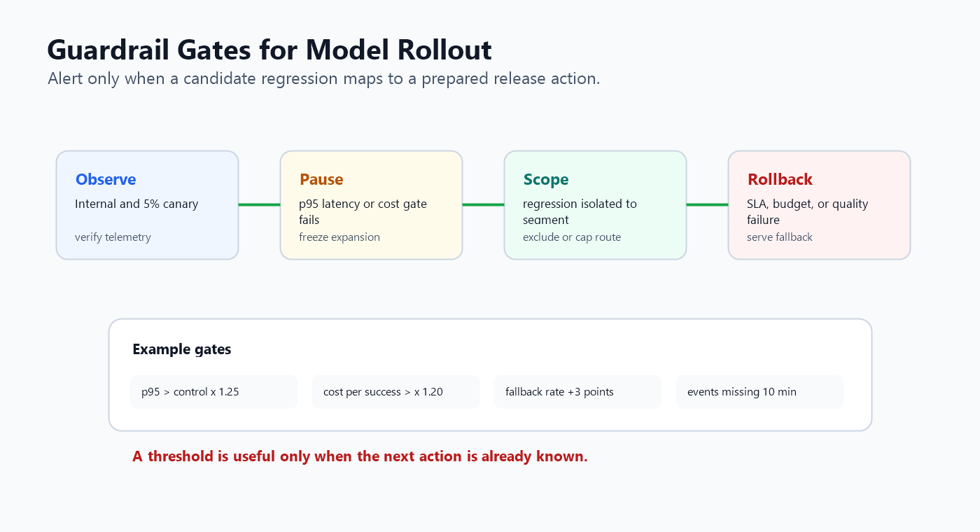Click the 'verify telemetry' text
The image size is (980, 532).
click(113, 237)
